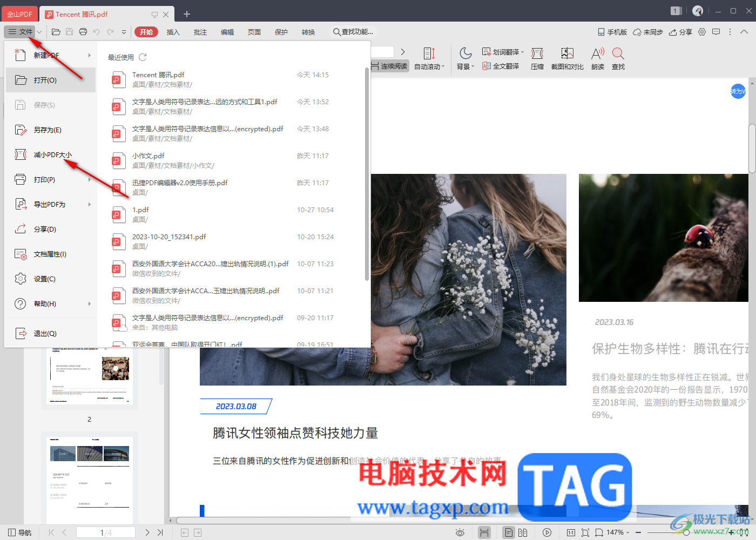
Task: Click the actual size 1:1 icon
Action: click(x=571, y=532)
